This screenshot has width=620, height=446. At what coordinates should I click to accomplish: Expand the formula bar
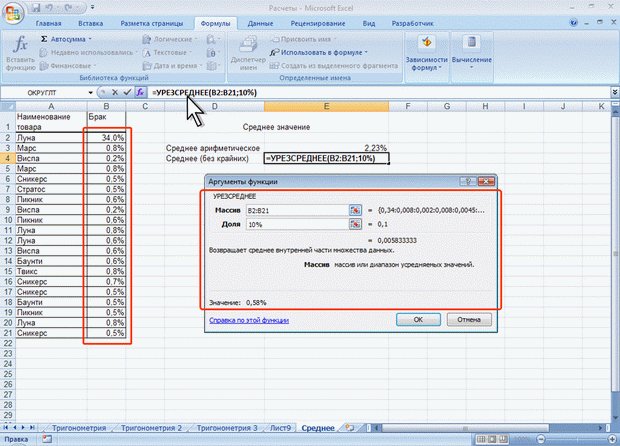coord(615,92)
